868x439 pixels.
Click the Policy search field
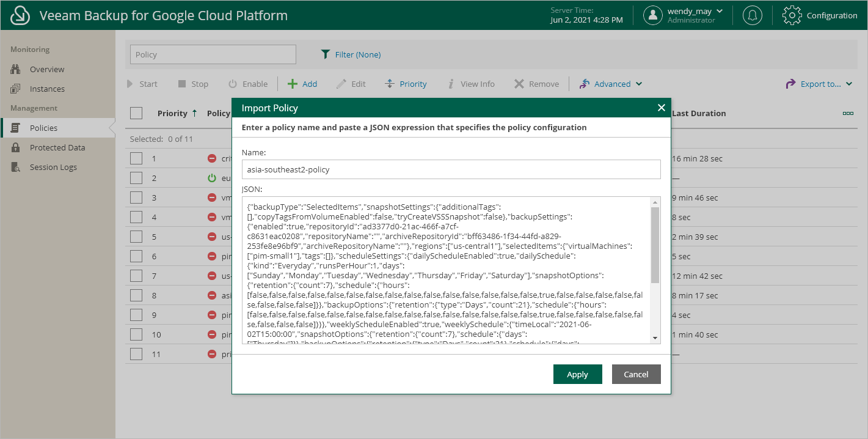click(213, 54)
